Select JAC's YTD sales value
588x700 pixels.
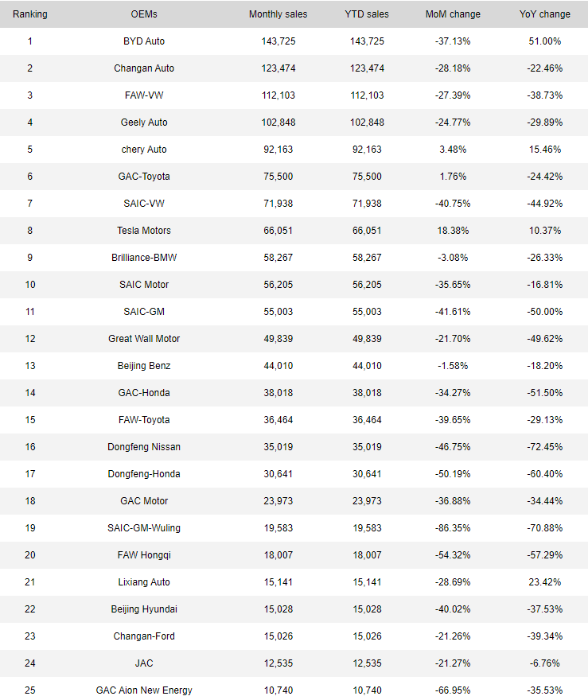[x=367, y=663]
